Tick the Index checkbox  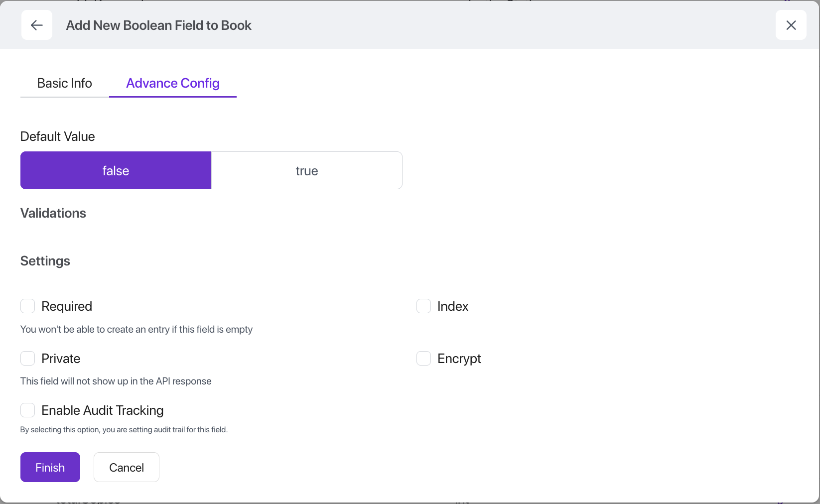coord(423,306)
